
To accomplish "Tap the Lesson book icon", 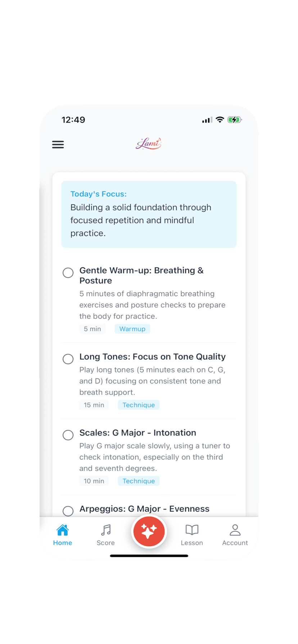I will tap(192, 530).
